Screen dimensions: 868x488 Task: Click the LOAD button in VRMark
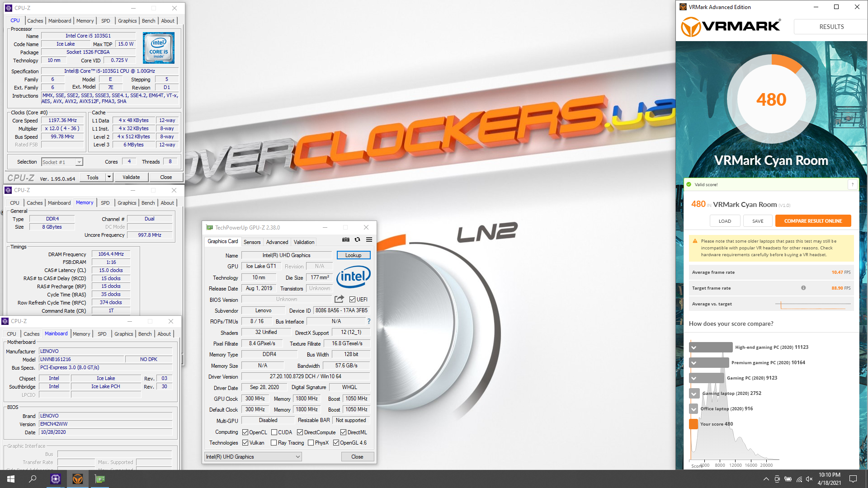coord(725,221)
